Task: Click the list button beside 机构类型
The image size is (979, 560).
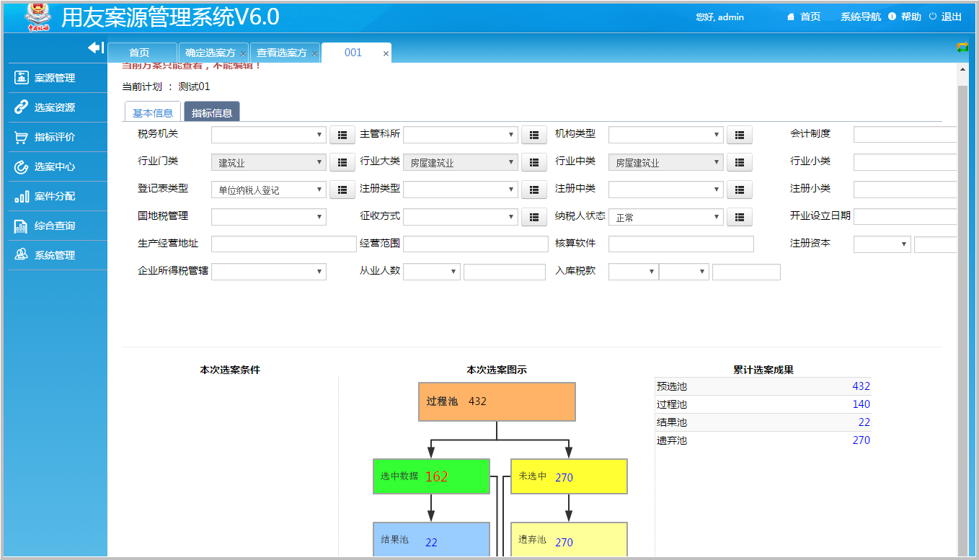Action: point(740,135)
